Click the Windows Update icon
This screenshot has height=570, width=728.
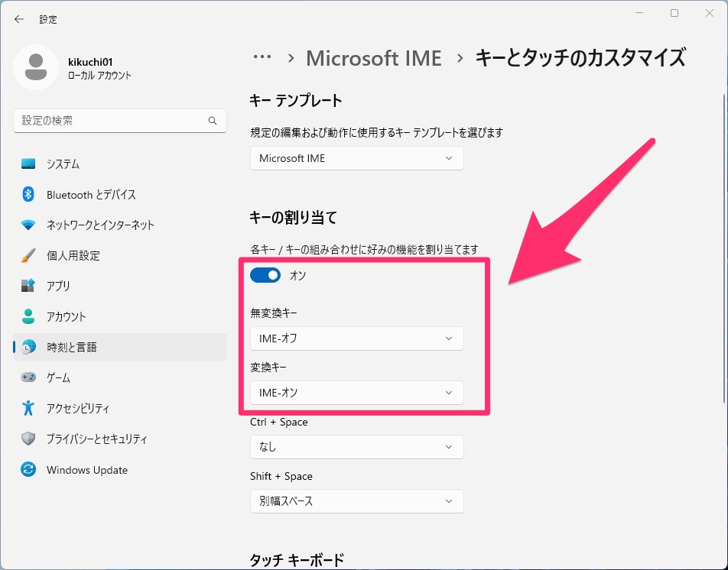click(x=28, y=470)
